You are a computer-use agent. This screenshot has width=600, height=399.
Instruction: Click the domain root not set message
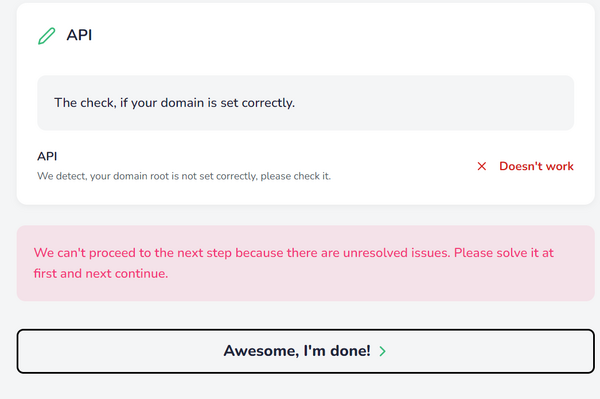[x=184, y=176]
